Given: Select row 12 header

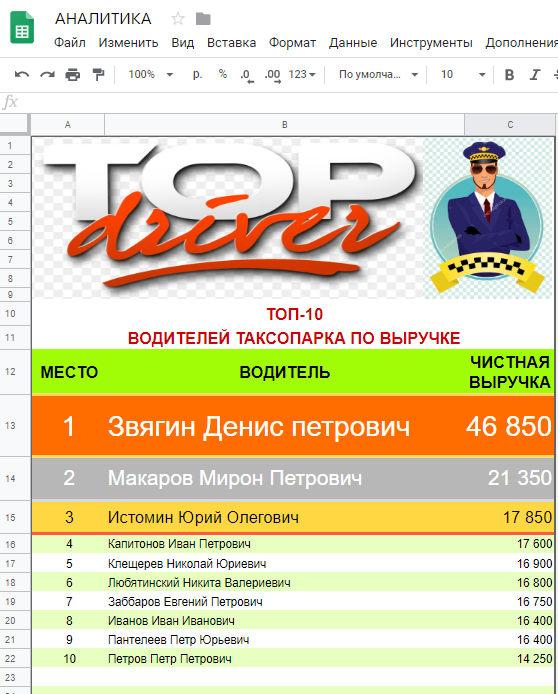Looking at the screenshot, I should (x=15, y=372).
